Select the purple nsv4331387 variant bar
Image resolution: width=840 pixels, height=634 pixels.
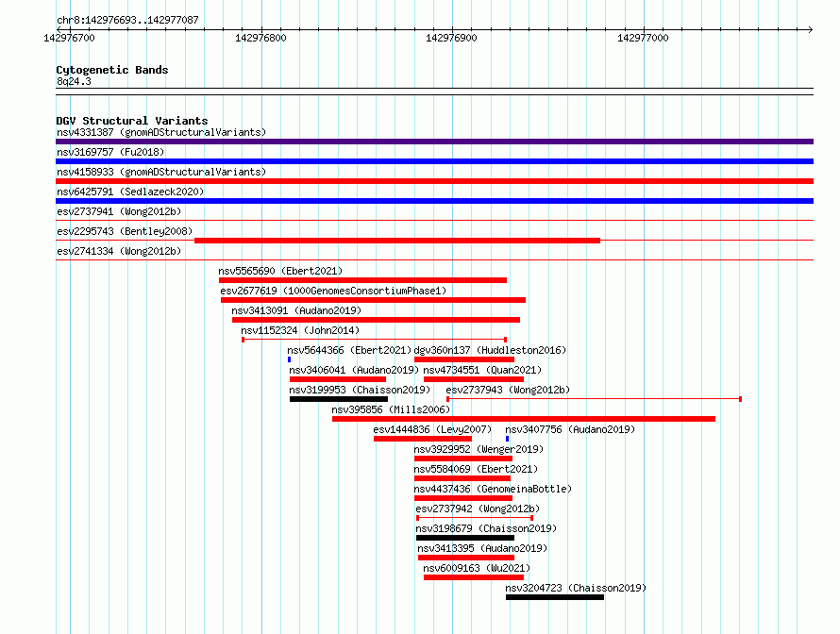(434, 142)
